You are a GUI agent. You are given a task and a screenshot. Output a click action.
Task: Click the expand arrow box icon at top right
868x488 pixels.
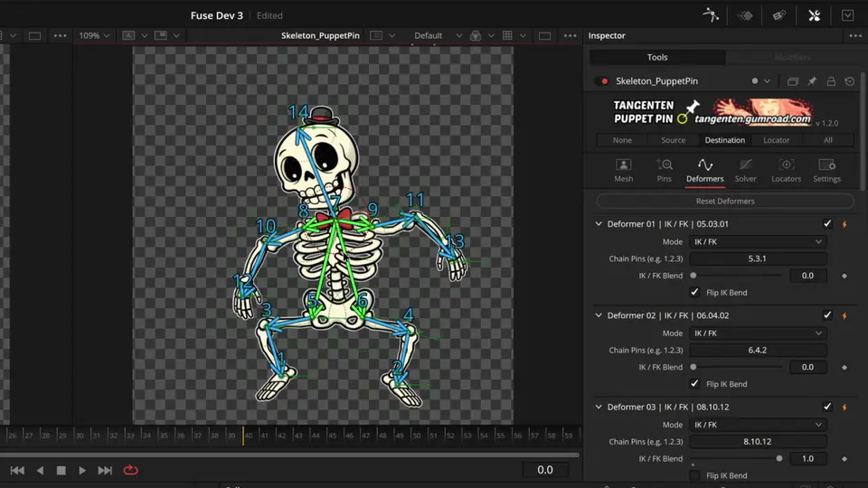click(847, 15)
